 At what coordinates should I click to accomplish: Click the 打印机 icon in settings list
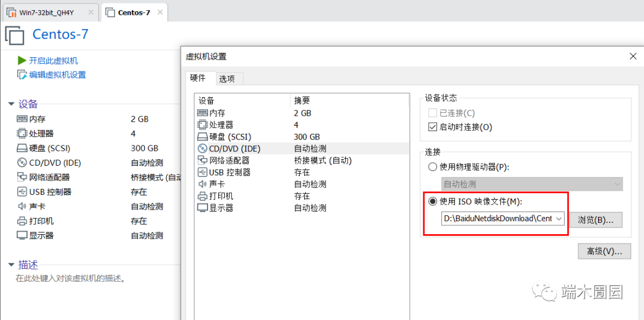[203, 196]
